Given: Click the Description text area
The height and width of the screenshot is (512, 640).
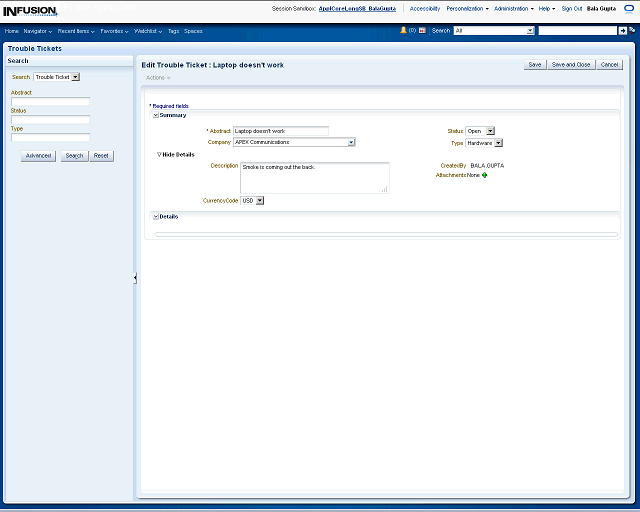Looking at the screenshot, I should click(x=314, y=177).
